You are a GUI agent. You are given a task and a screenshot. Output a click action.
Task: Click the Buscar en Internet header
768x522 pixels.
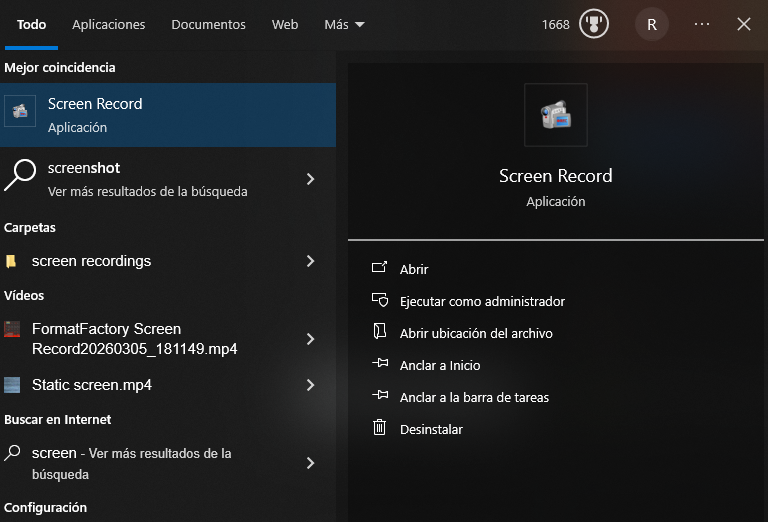(x=57, y=420)
